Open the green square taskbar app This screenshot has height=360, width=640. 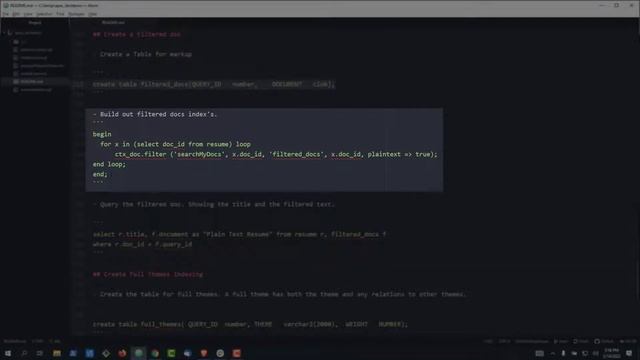[171, 353]
